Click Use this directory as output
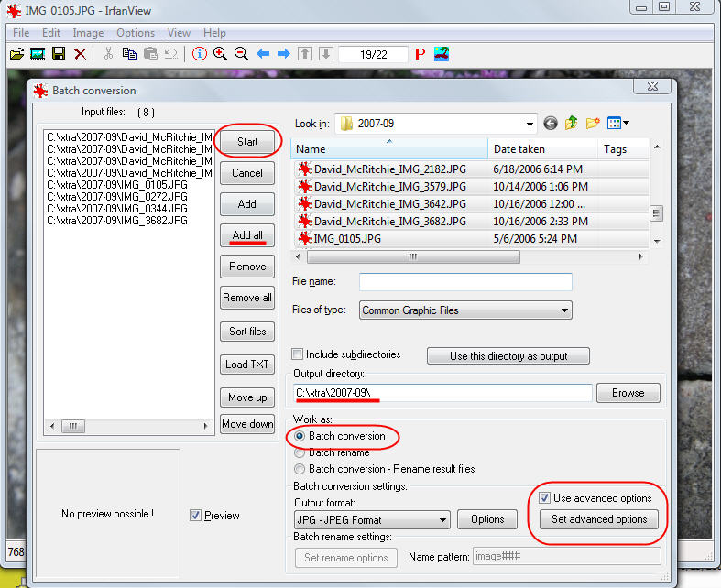Viewport: 721px width, 588px height. [x=508, y=356]
